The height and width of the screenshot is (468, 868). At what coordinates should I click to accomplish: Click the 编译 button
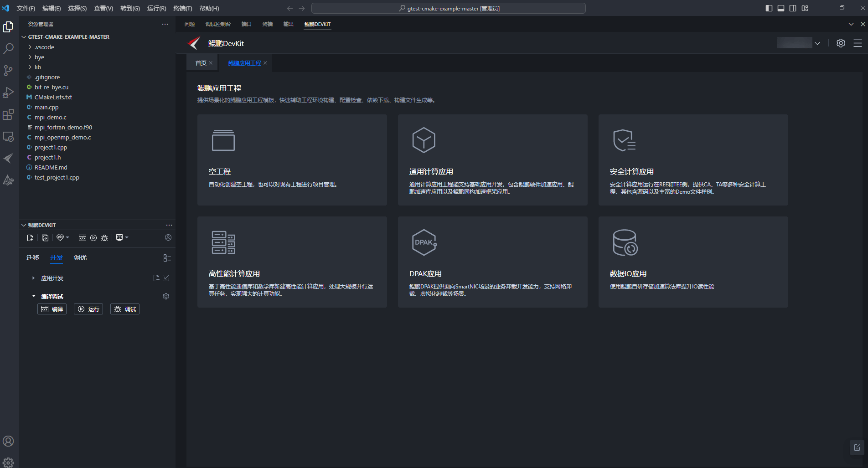pyautogui.click(x=52, y=309)
